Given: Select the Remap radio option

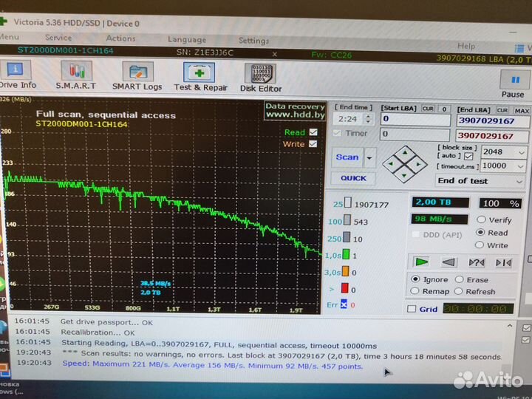Looking at the screenshot, I should [415, 291].
